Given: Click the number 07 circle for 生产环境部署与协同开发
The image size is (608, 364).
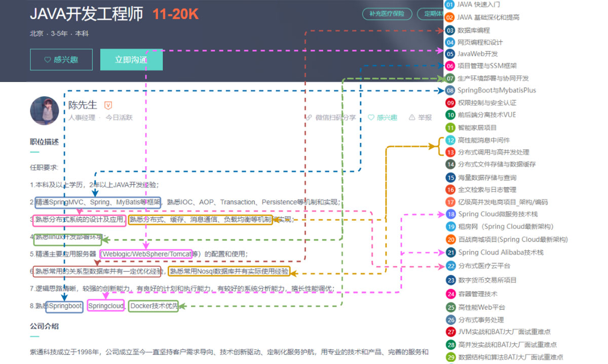Looking at the screenshot, I should pos(450,78).
